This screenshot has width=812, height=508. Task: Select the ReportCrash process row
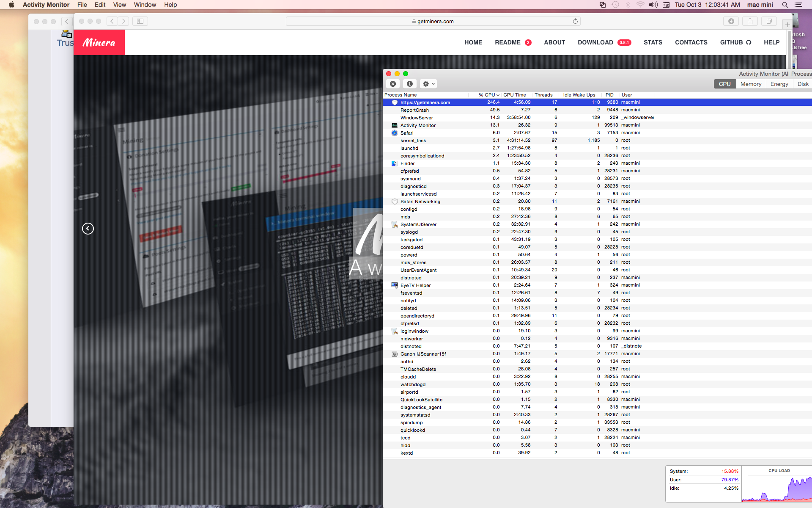click(x=597, y=110)
